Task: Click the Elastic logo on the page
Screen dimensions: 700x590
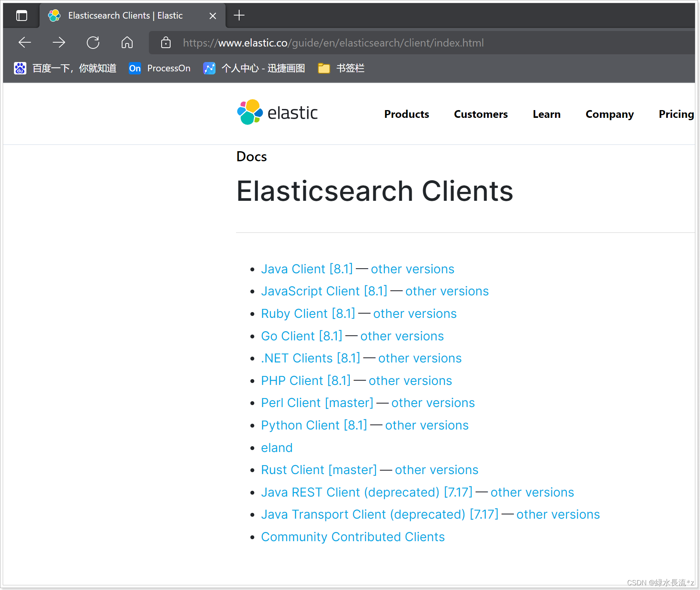Action: point(278,112)
